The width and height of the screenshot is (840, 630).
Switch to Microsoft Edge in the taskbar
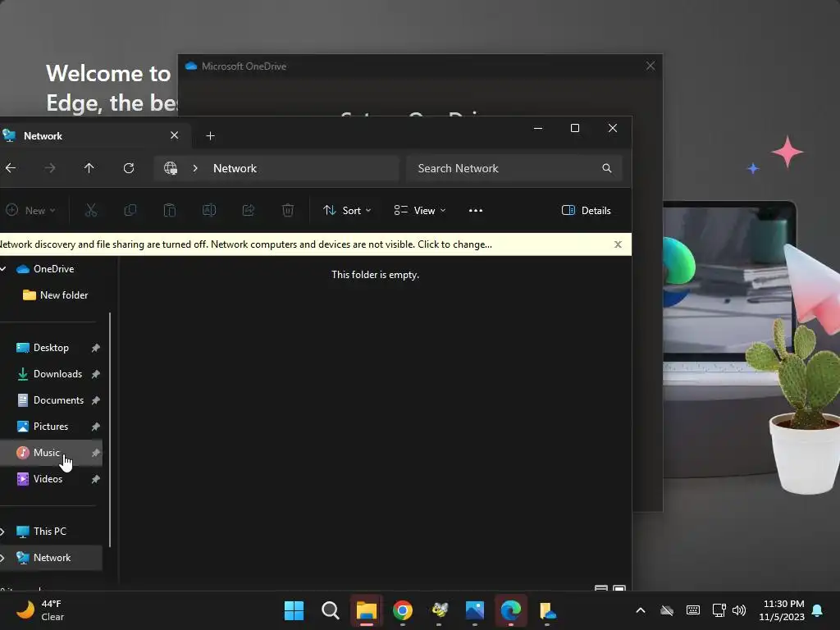510,610
